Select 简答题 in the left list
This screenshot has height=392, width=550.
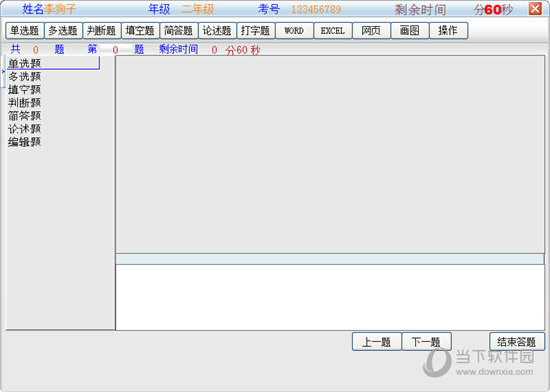(25, 115)
